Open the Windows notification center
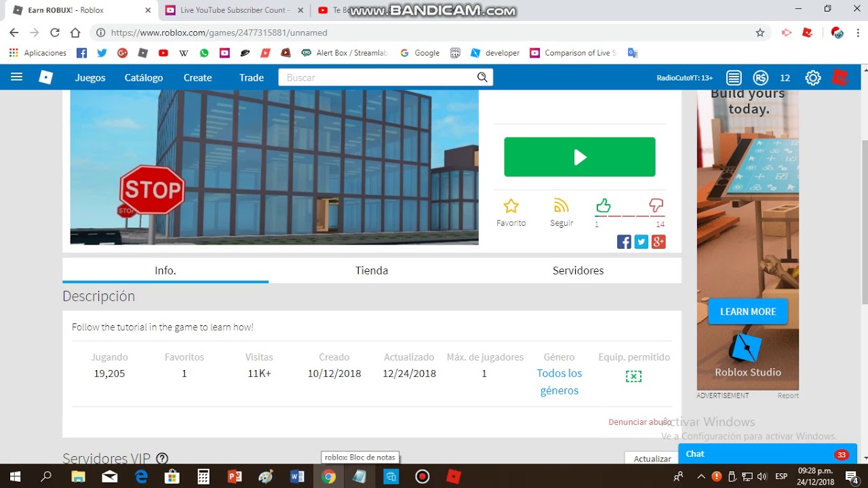The height and width of the screenshot is (488, 868). point(852,476)
